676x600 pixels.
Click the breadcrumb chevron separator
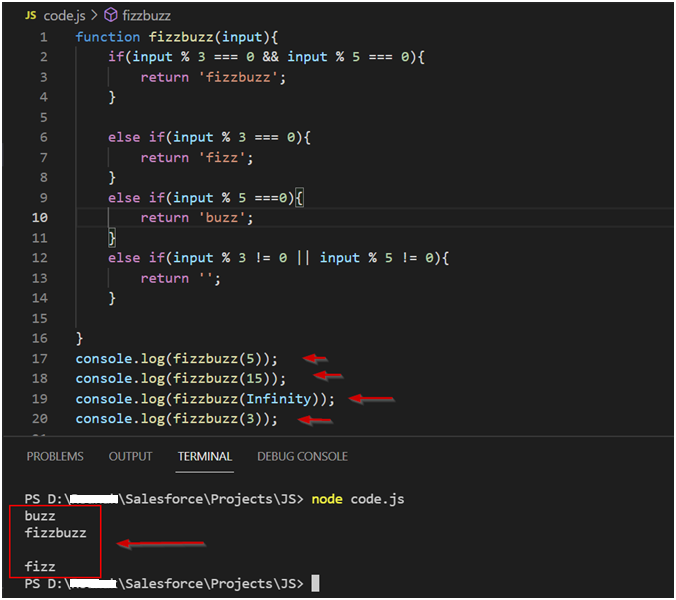coord(92,15)
